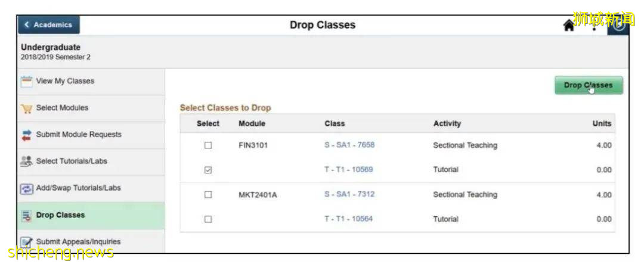
Task: Open Submit Module Requests in sidebar
Action: 78,135
